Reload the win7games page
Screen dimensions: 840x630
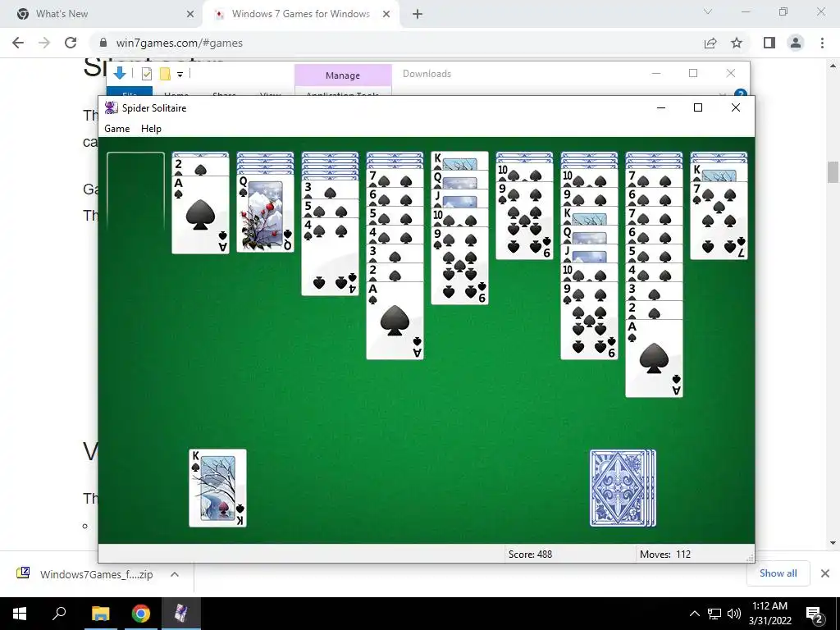pyautogui.click(x=71, y=43)
